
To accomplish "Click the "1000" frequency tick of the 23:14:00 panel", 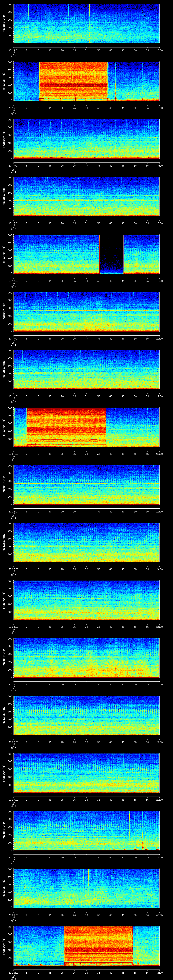I will 9,5.
